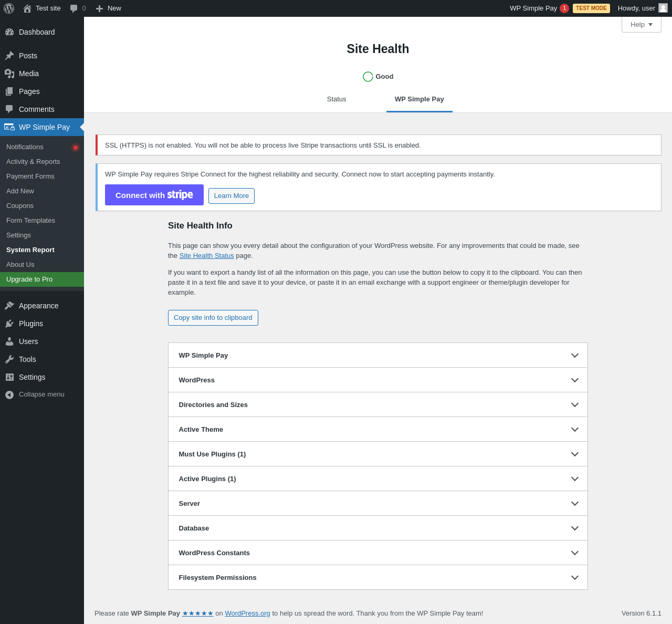This screenshot has height=624, width=672.
Task: Click the TEST MODE badge
Action: click(x=591, y=8)
